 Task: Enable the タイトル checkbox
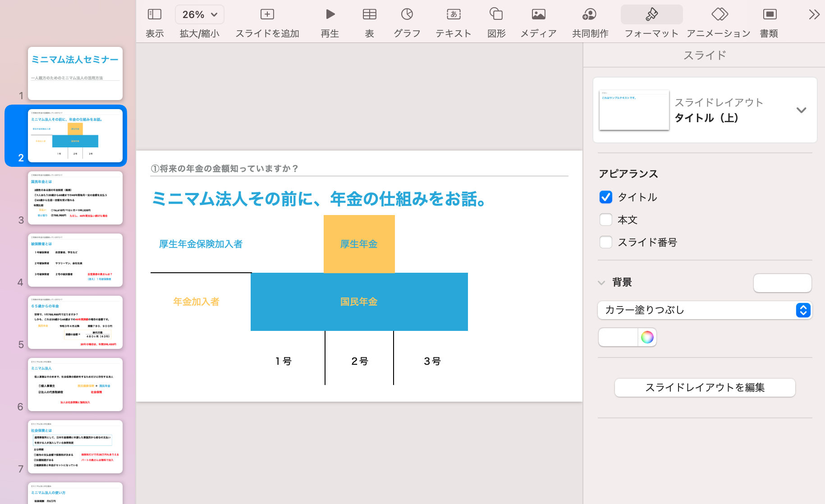606,197
